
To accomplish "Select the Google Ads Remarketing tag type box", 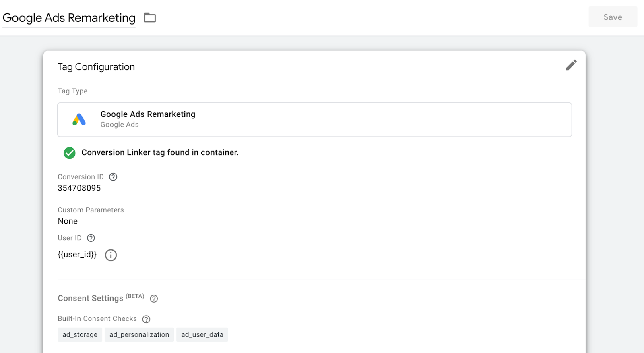I will click(314, 120).
